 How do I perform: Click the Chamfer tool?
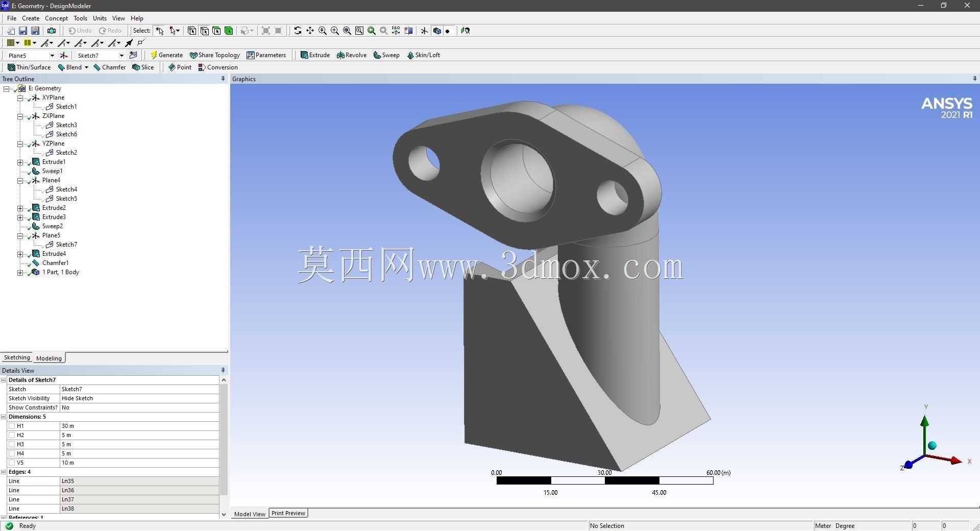click(x=110, y=67)
